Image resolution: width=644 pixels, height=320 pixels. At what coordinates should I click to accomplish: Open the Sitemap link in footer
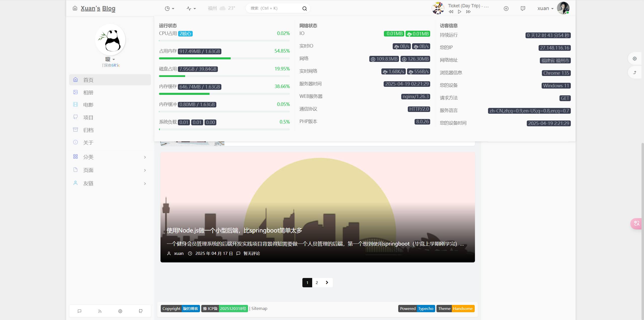click(259, 308)
